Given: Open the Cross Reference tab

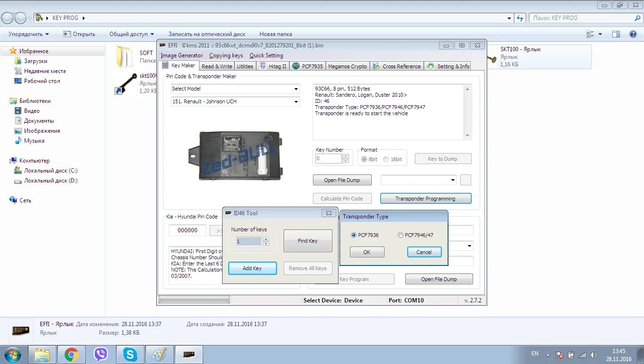Looking at the screenshot, I should (396, 66).
